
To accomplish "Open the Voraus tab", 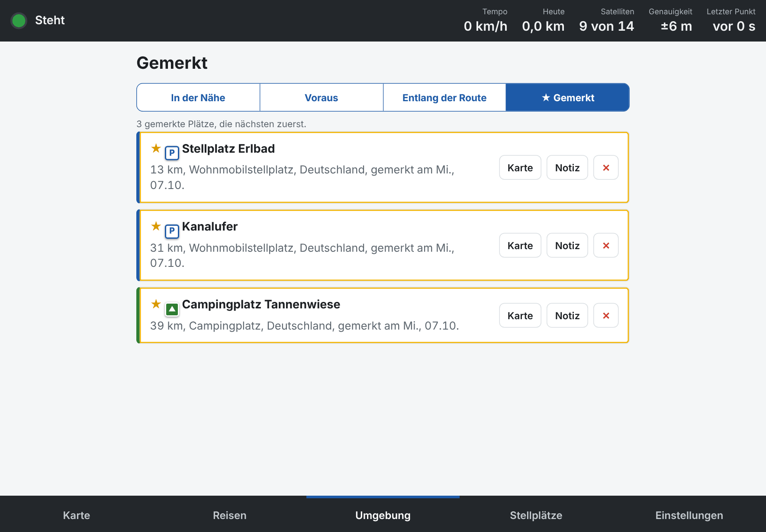I will (322, 98).
